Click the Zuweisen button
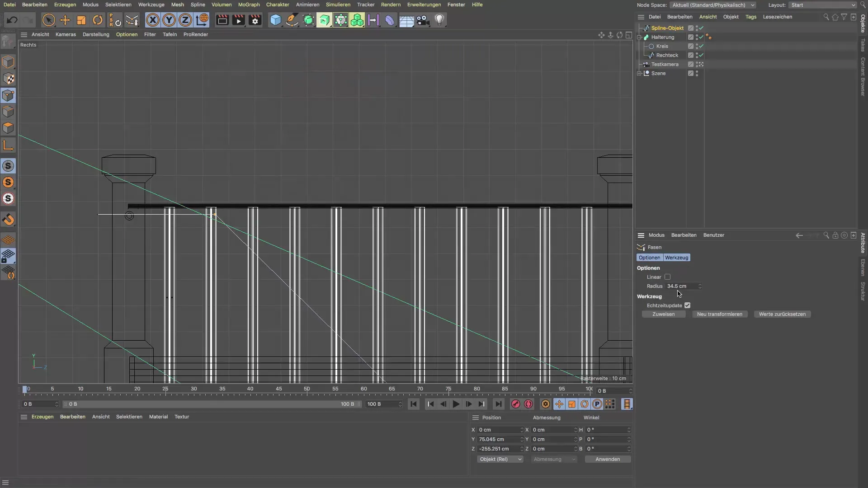Image resolution: width=868 pixels, height=488 pixels. 663,314
